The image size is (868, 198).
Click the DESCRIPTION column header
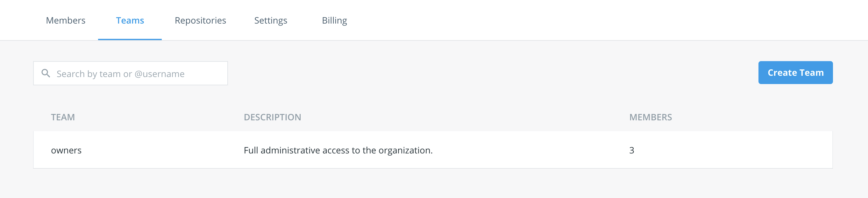click(273, 117)
